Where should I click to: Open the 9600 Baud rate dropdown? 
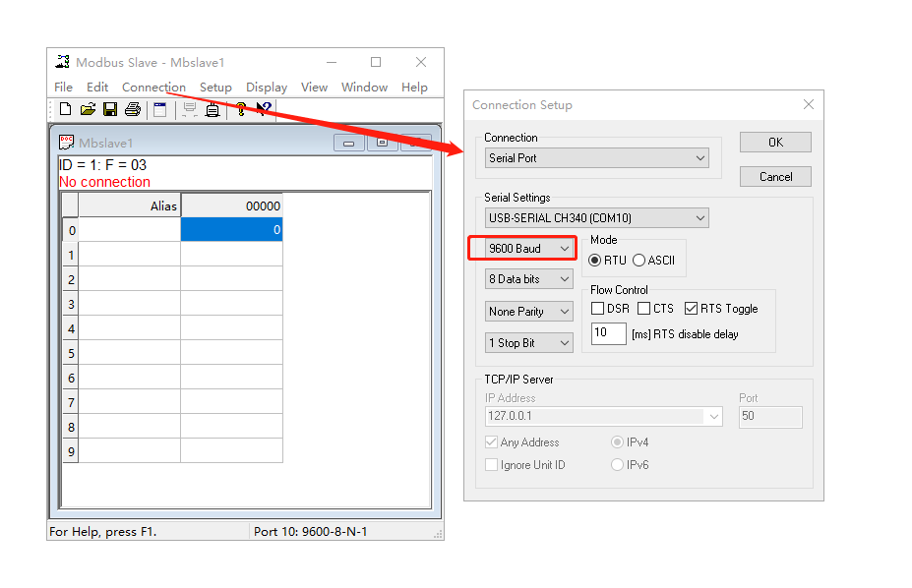coord(530,249)
